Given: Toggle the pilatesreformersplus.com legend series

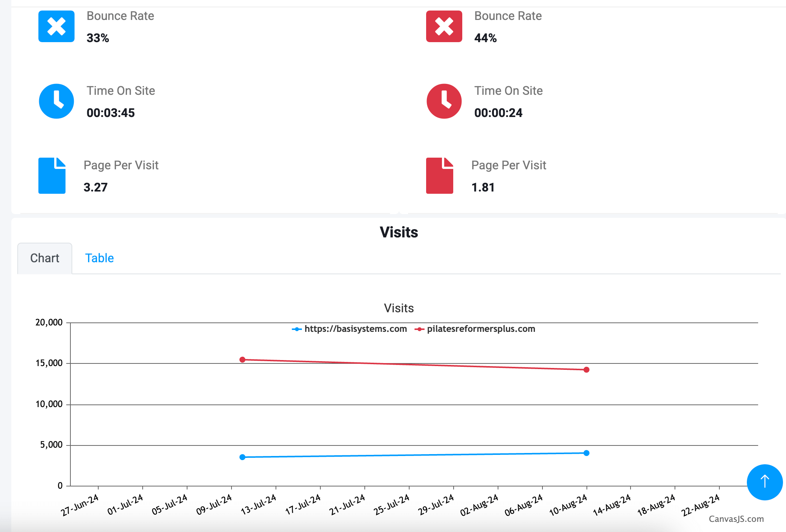Looking at the screenshot, I should [x=481, y=329].
